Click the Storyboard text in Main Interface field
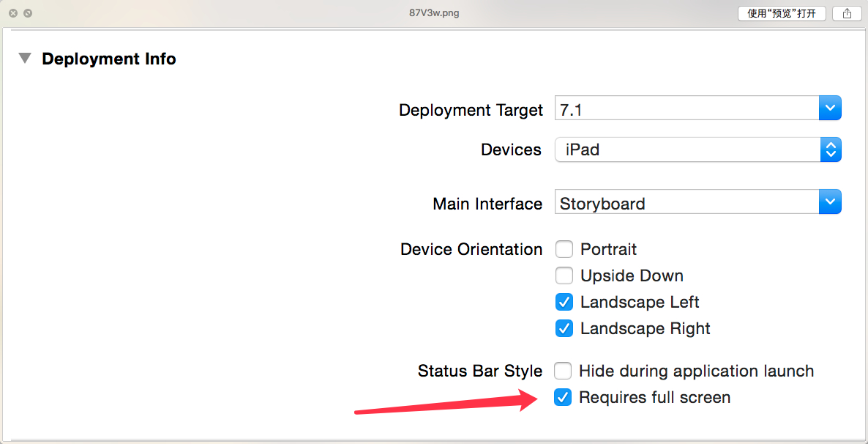 click(602, 204)
